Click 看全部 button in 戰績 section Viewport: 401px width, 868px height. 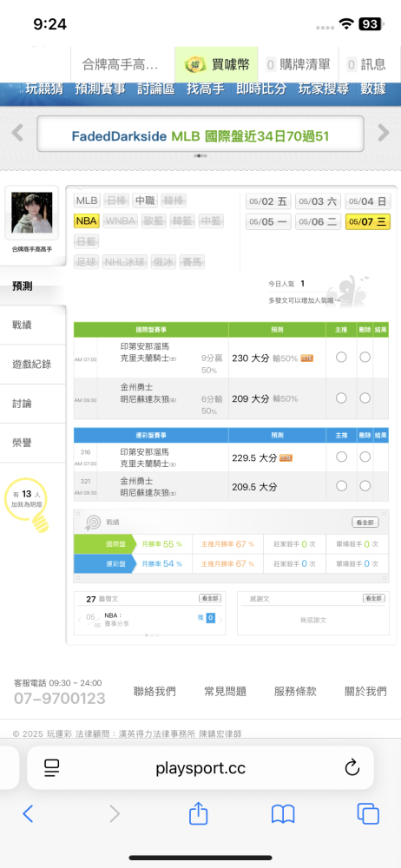(x=365, y=522)
